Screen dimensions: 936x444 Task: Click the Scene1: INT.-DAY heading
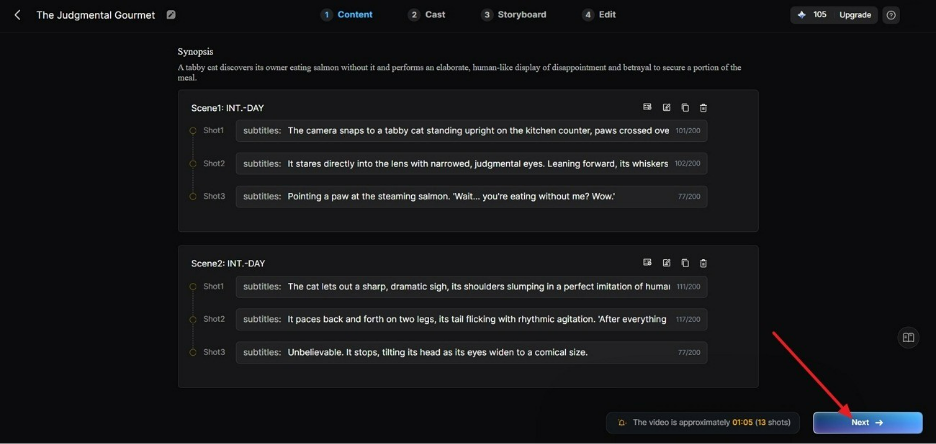pyautogui.click(x=227, y=108)
